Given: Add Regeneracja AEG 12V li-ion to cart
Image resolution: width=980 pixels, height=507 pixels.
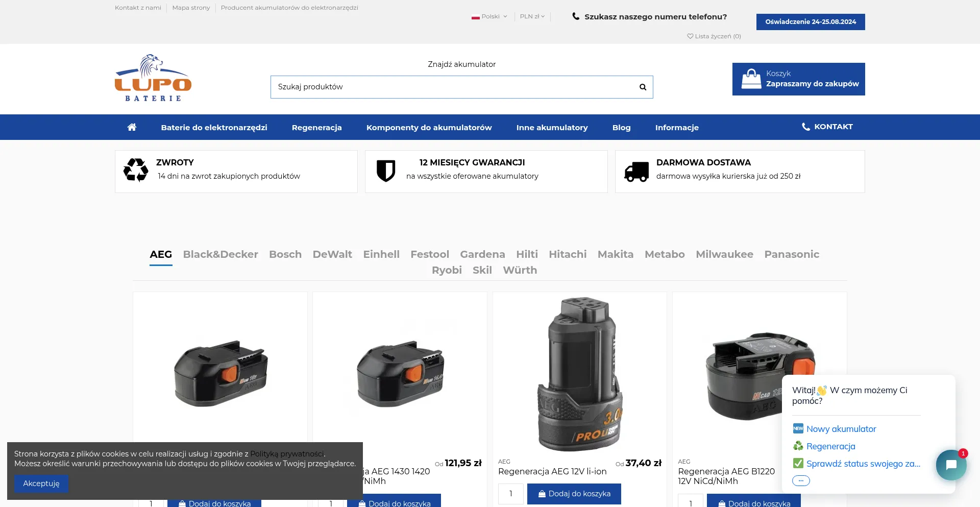Looking at the screenshot, I should coord(574,494).
